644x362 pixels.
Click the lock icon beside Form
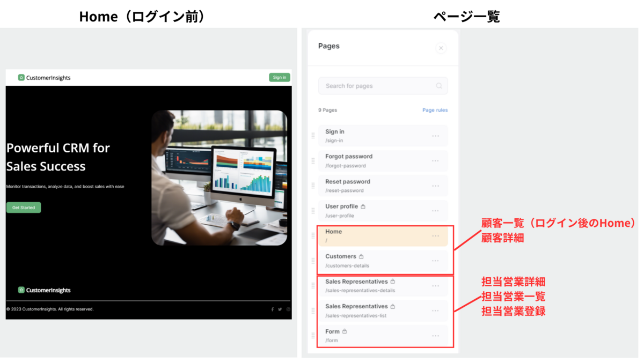click(x=345, y=331)
